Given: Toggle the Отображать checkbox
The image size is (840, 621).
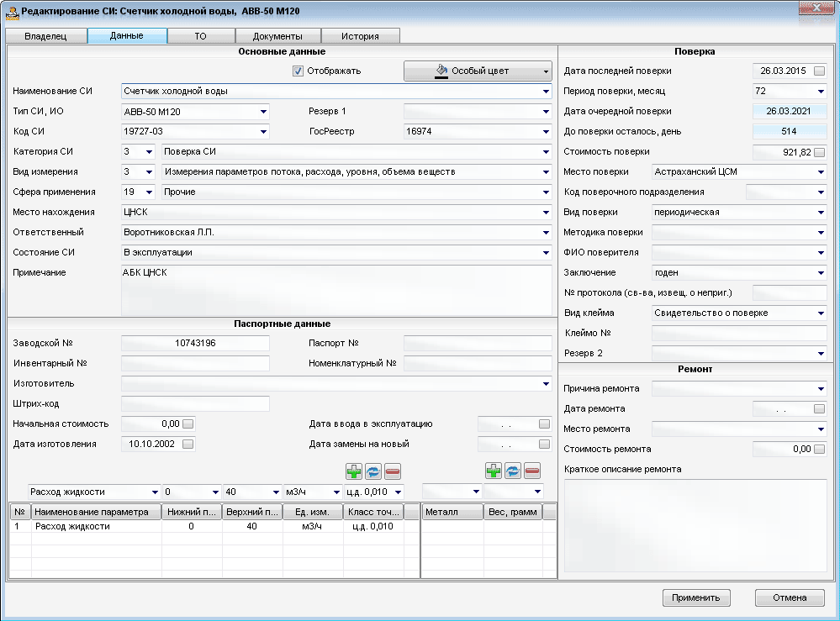Looking at the screenshot, I should click(x=298, y=71).
